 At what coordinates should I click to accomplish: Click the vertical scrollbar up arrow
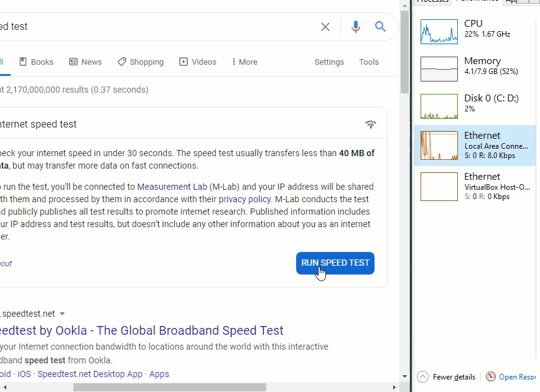coord(404,5)
